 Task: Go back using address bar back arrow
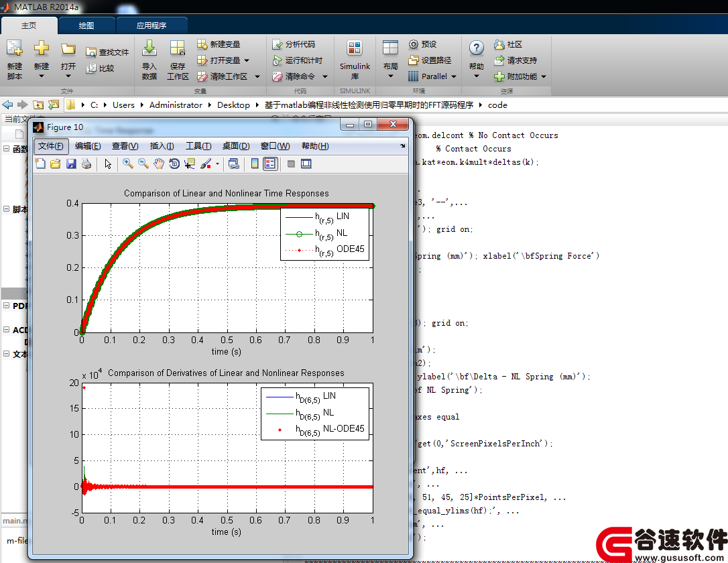pyautogui.click(x=7, y=105)
